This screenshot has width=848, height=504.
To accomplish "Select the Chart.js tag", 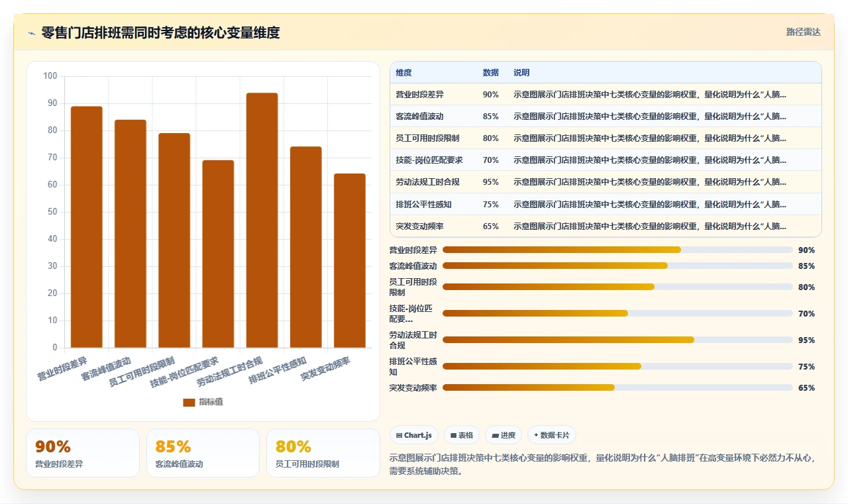I will [x=414, y=435].
